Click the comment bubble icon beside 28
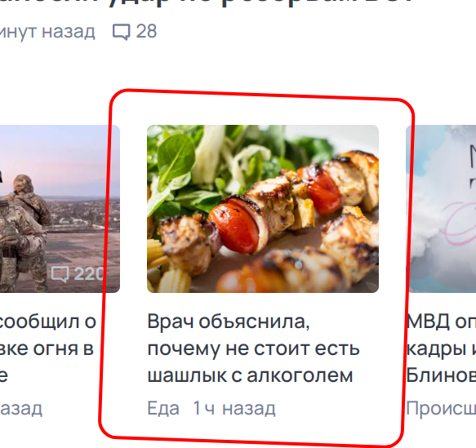476x448 pixels. [122, 32]
